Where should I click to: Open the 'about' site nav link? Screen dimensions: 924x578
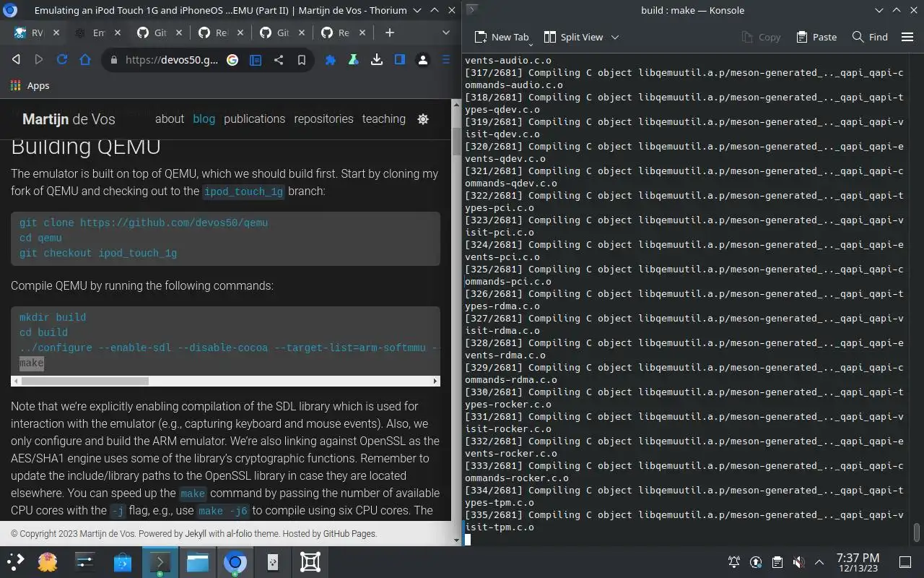[x=170, y=119]
